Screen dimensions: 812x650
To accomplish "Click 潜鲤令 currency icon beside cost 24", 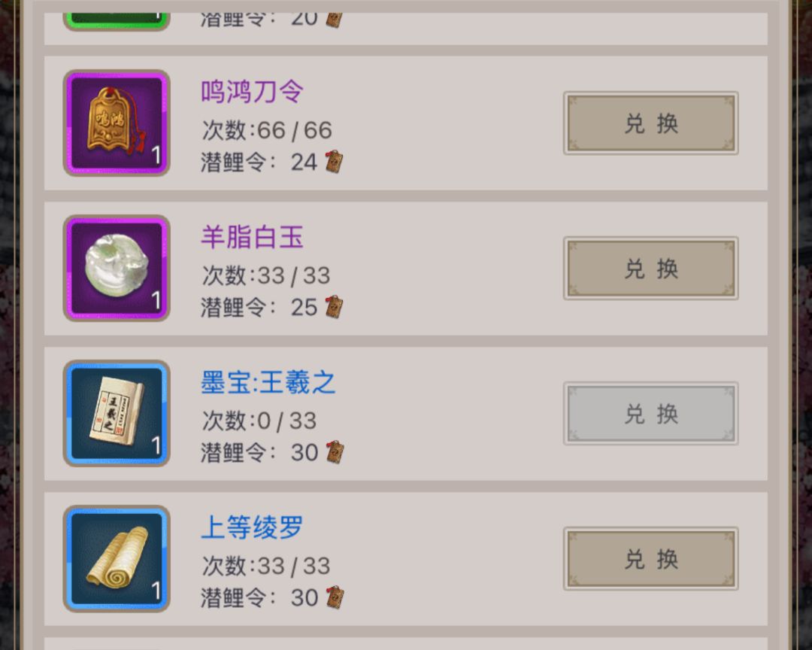I will (x=334, y=162).
